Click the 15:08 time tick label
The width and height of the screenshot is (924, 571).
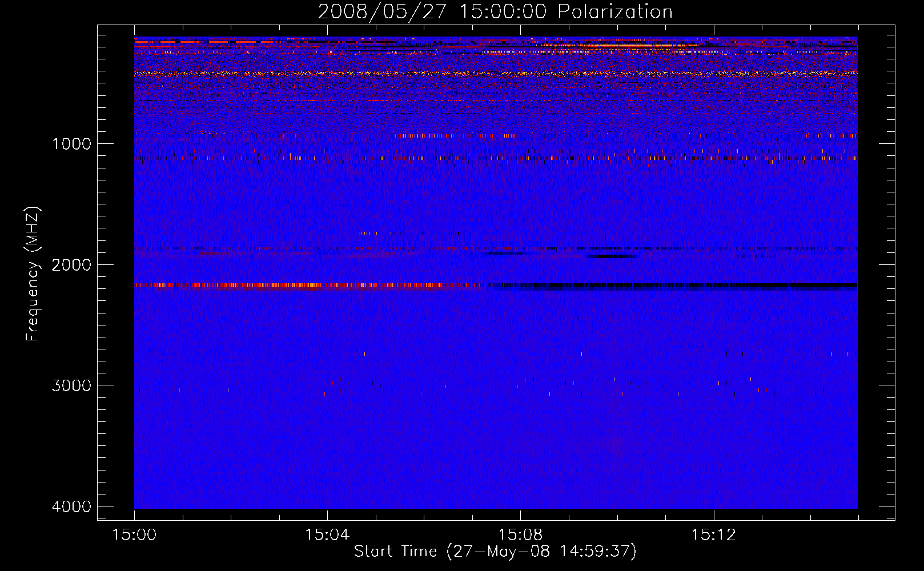(520, 535)
